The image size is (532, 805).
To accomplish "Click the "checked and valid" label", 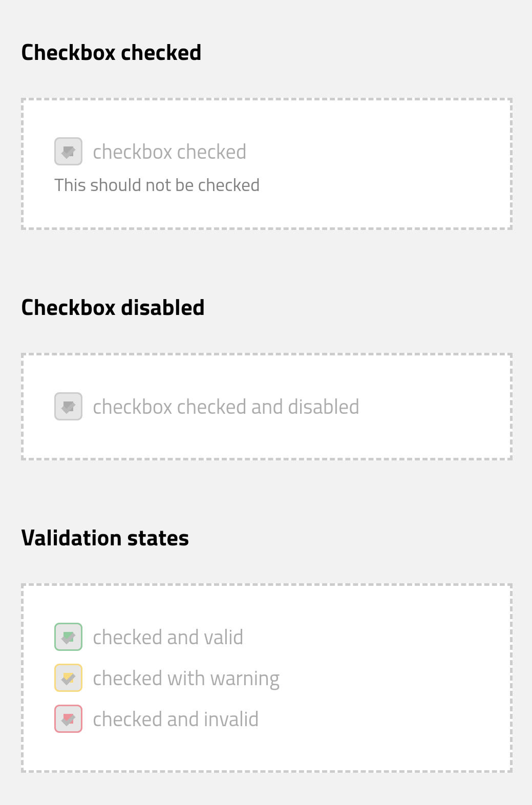I will (x=168, y=637).
